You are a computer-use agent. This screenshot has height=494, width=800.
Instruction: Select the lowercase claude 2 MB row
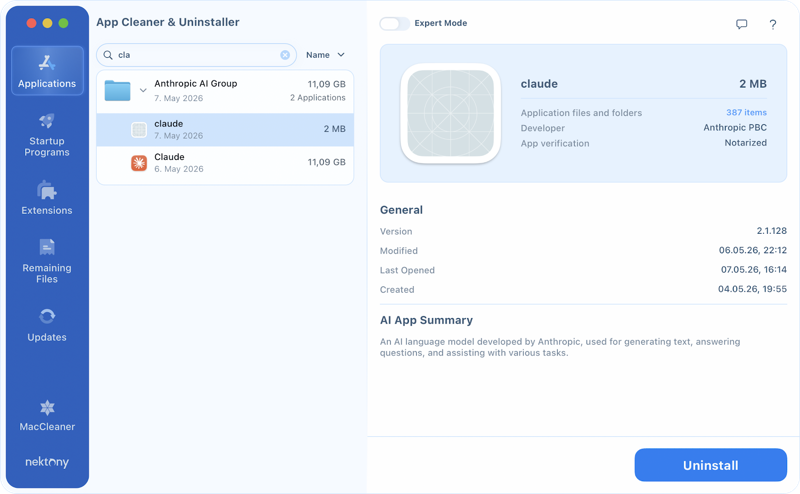[x=225, y=130]
